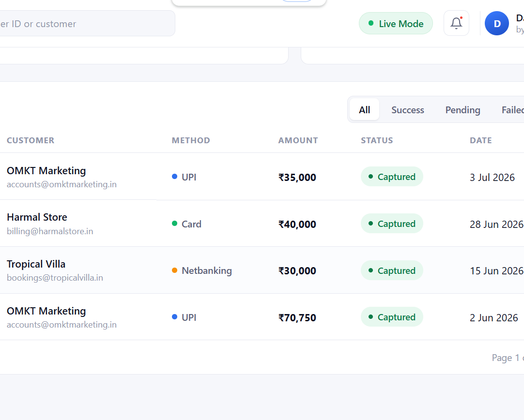Open OMKT Marketing row dated 3 Jul 2026
The height and width of the screenshot is (420, 524).
tap(262, 177)
